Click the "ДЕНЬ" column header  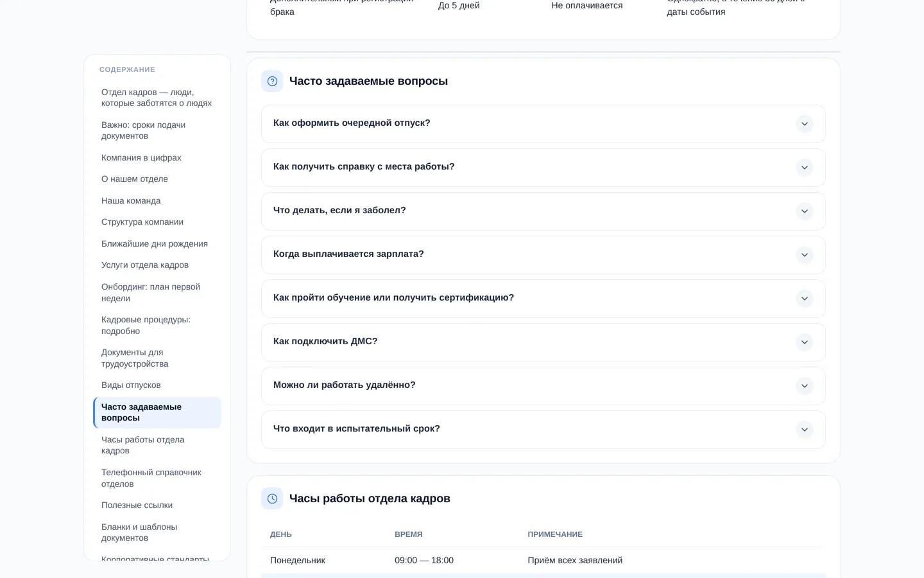pos(281,534)
